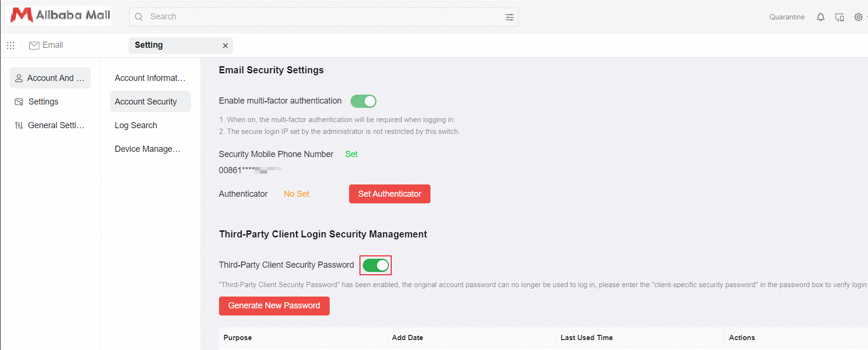868x350 pixels.
Task: Select Account Information menu item
Action: point(150,78)
